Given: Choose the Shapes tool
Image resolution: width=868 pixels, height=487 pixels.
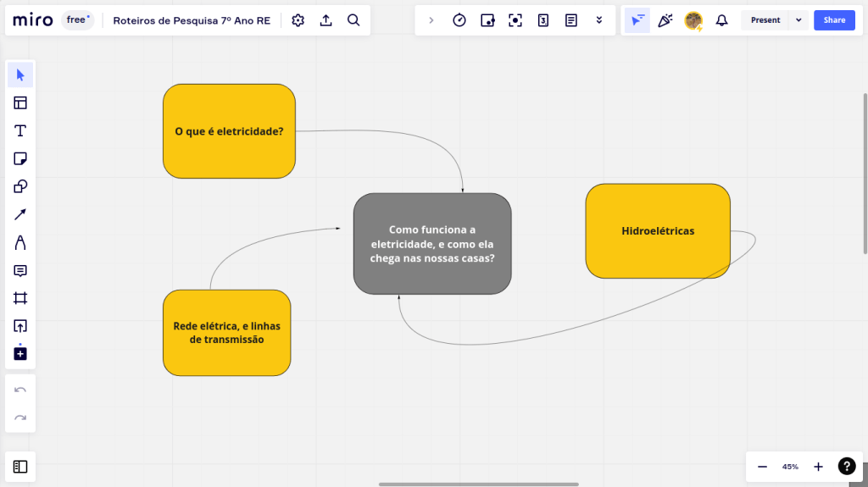Looking at the screenshot, I should 20,186.
